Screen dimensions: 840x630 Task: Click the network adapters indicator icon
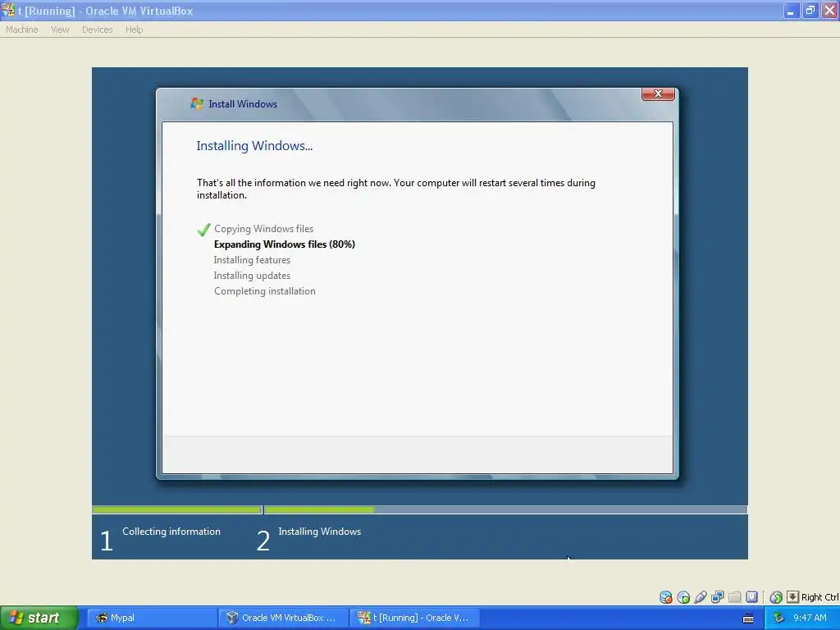(x=717, y=597)
